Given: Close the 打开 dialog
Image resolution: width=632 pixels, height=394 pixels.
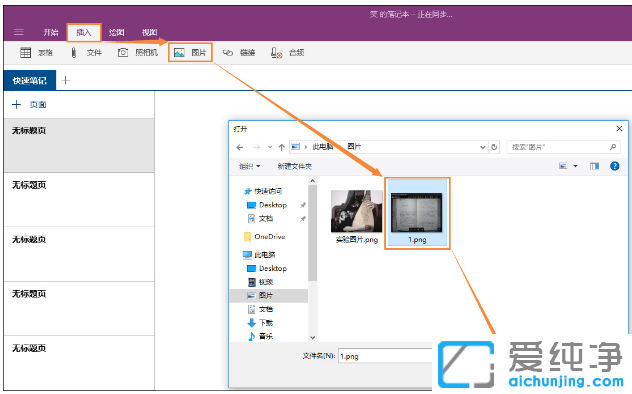Looking at the screenshot, I should click(620, 129).
